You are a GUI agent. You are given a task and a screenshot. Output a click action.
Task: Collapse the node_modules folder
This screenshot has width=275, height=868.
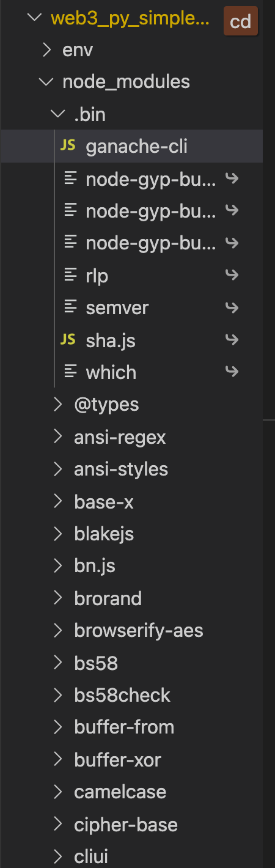coord(46,82)
